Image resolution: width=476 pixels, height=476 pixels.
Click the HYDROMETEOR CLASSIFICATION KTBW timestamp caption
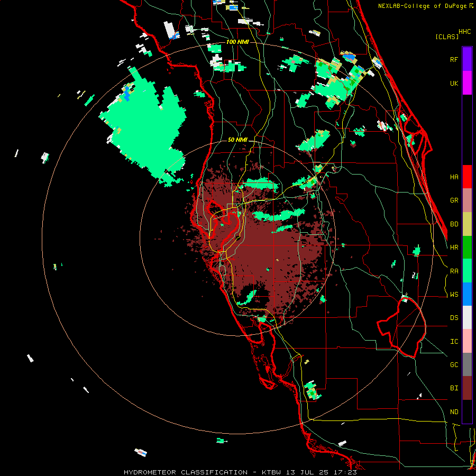pos(240,472)
